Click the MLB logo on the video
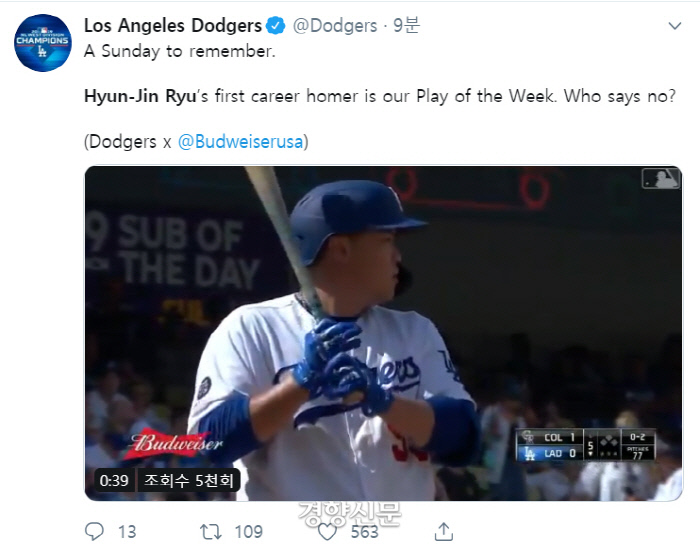This screenshot has width=700, height=551. (x=659, y=179)
